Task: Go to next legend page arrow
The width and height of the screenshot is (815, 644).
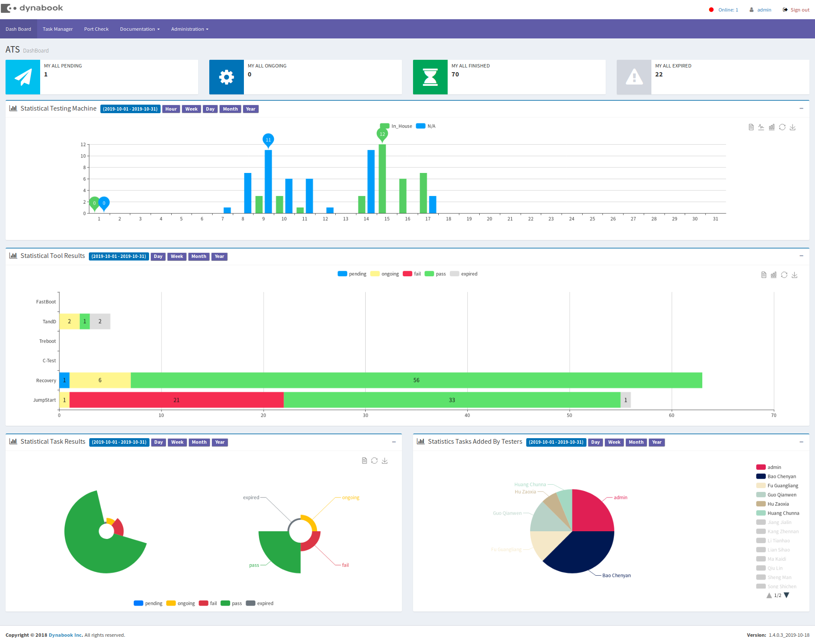Action: (x=787, y=595)
